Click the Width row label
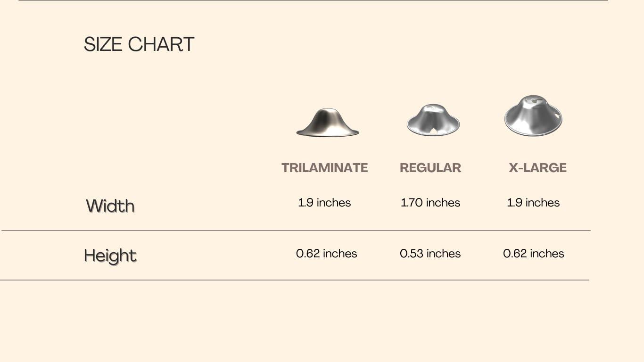 click(110, 206)
